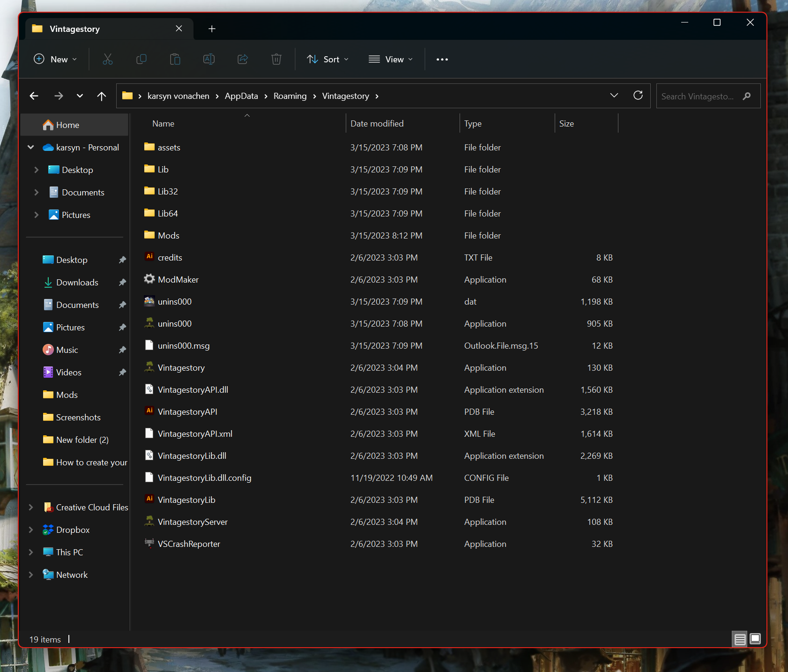Click the New button
Screen dimensions: 788x672
point(55,60)
